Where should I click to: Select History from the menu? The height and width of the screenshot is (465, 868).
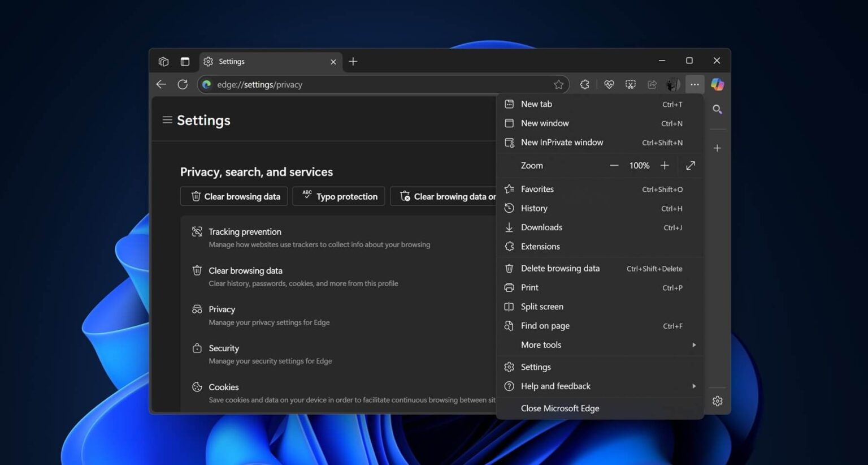[x=533, y=208]
